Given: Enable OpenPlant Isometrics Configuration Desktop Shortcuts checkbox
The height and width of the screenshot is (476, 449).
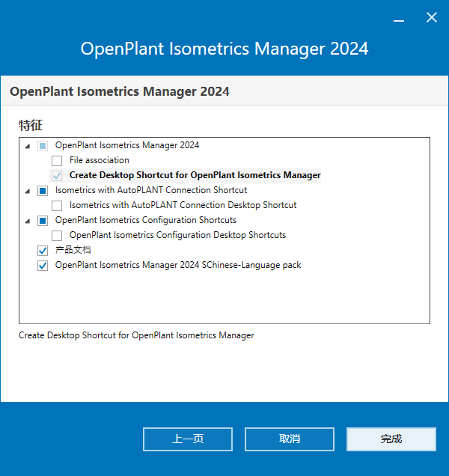Looking at the screenshot, I should [57, 235].
